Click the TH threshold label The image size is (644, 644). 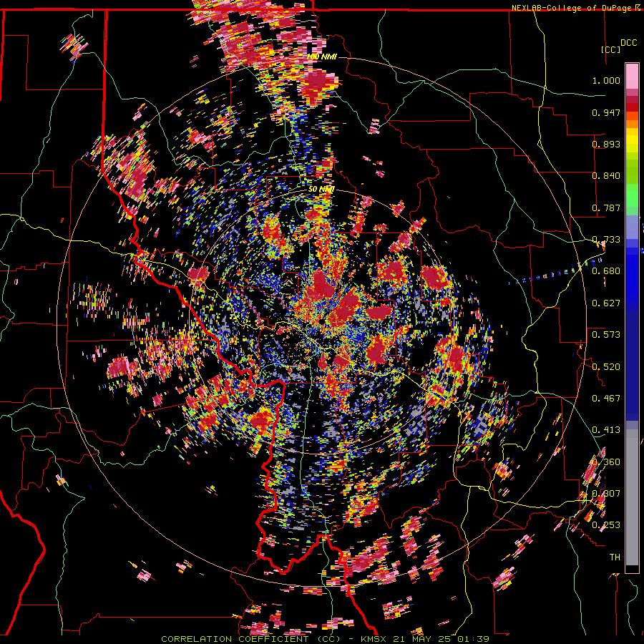tap(615, 557)
